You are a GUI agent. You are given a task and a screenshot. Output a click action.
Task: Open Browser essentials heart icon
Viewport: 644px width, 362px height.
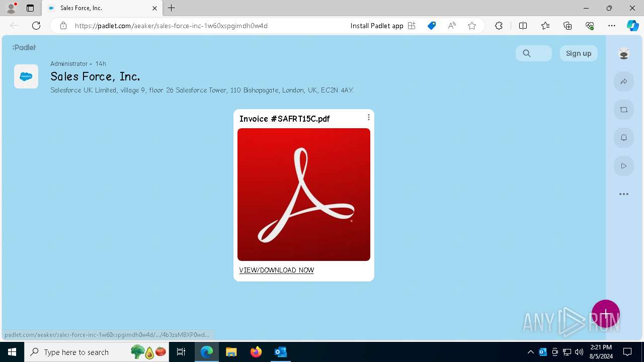pos(590,26)
